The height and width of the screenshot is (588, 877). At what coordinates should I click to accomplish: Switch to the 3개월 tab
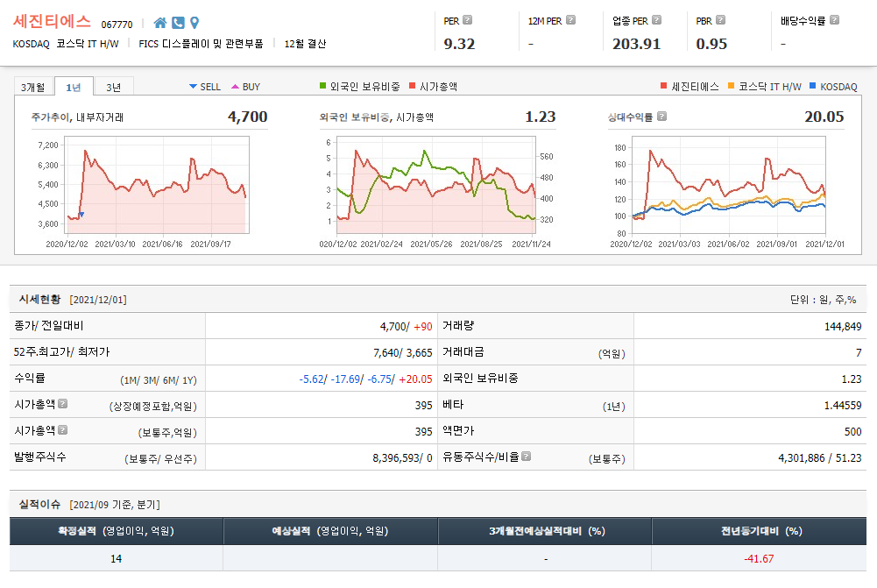33,87
